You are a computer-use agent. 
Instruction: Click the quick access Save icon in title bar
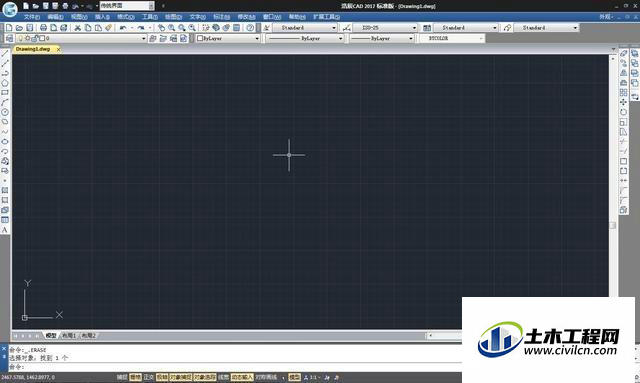pos(46,6)
